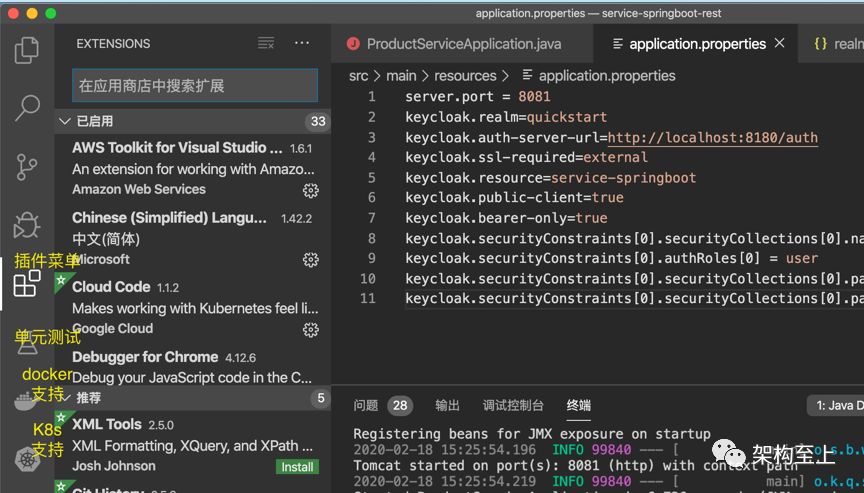This screenshot has height=493, width=864.
Task: Click the authRoles[0] = user line
Action: coord(612,258)
